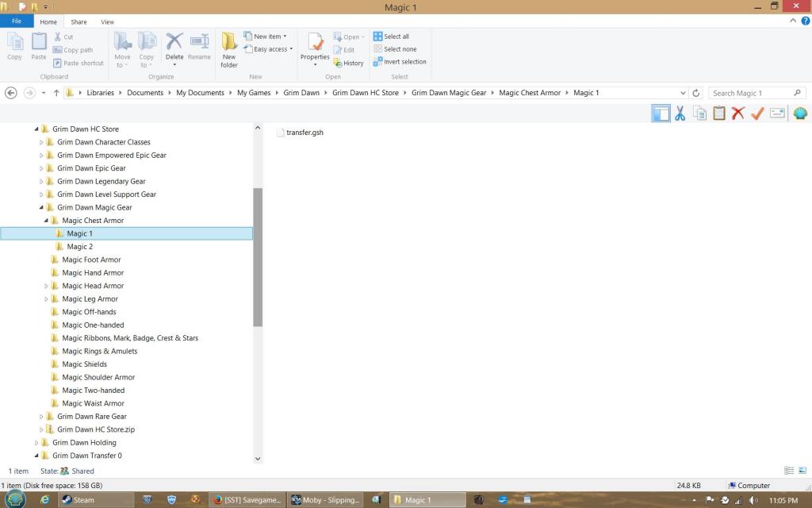Viewport: 812px width, 508px height.
Task: Click Select all in the ribbon
Action: click(391, 37)
